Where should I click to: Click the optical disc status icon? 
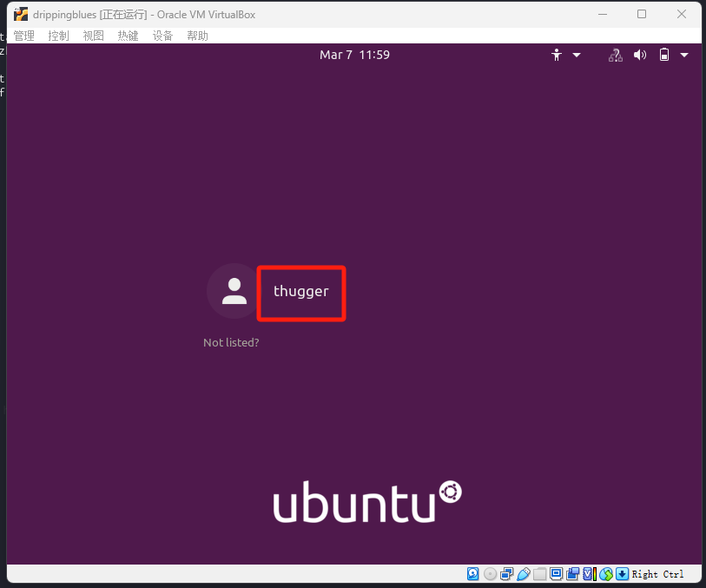[491, 573]
